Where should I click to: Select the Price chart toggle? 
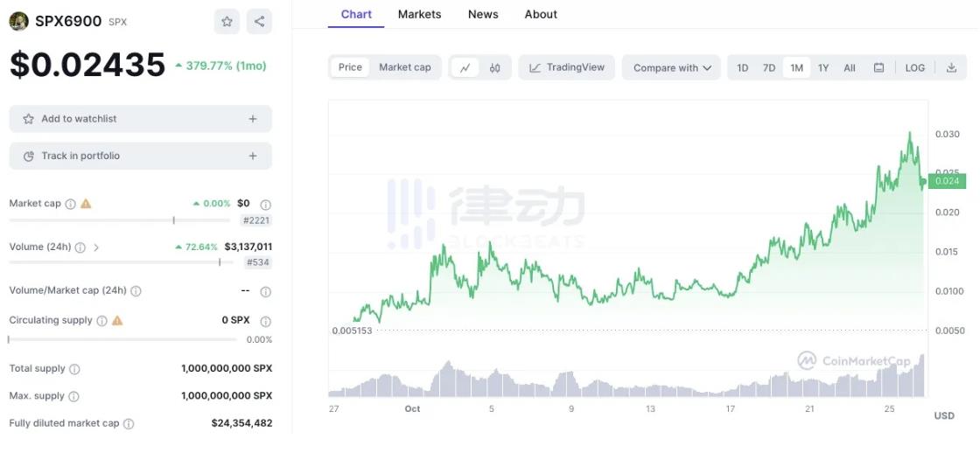coord(350,67)
